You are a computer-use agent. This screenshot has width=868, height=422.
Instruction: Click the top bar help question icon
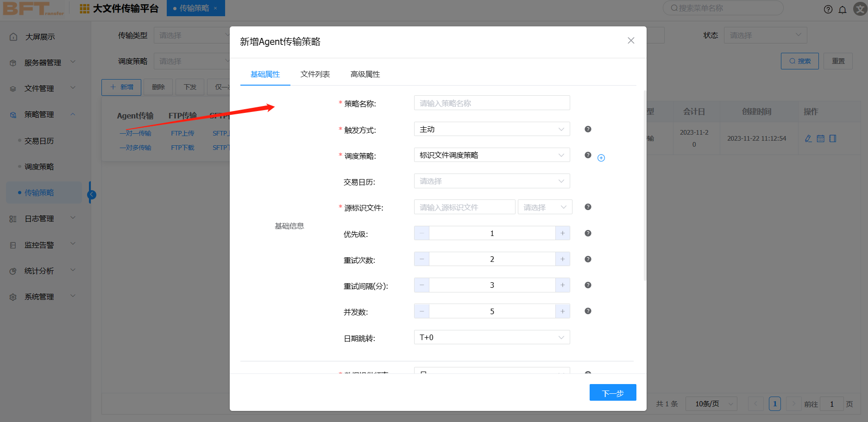[828, 10]
